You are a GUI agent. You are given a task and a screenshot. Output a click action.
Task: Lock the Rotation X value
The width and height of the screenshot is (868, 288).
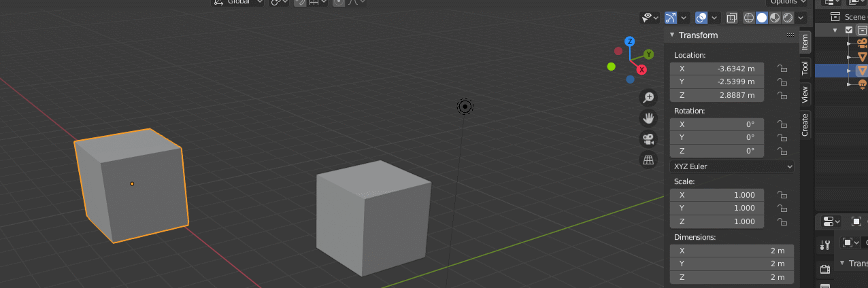pyautogui.click(x=782, y=124)
